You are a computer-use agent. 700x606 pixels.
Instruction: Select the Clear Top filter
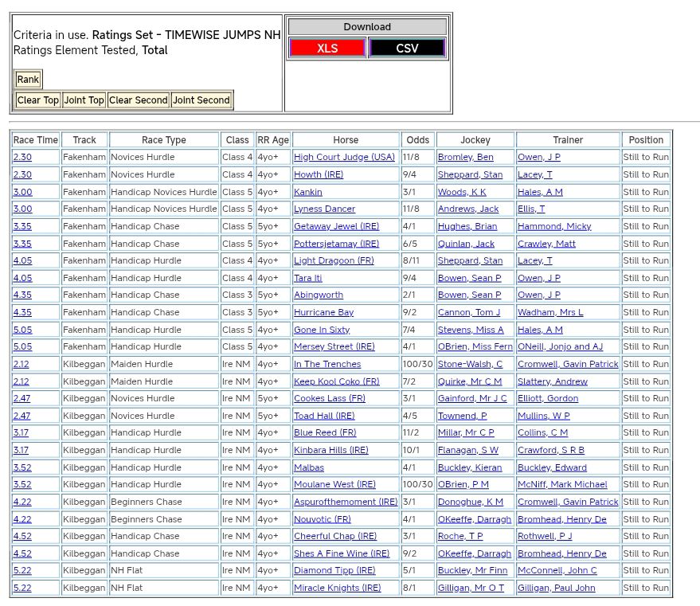[37, 100]
